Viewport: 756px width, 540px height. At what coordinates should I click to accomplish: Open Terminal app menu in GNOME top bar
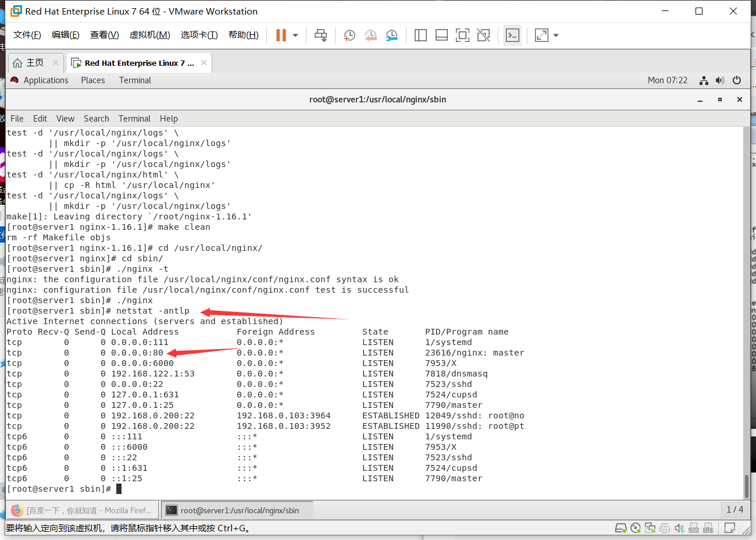(135, 80)
